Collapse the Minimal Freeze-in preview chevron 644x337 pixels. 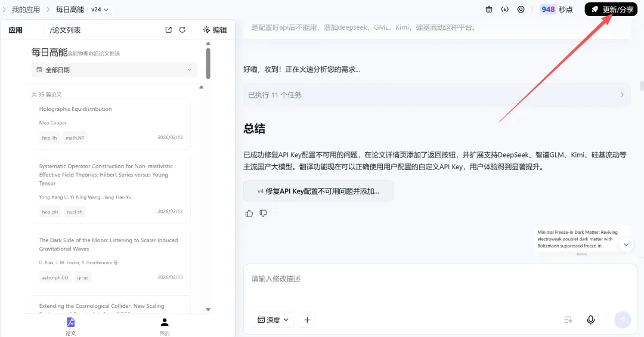pos(626,245)
